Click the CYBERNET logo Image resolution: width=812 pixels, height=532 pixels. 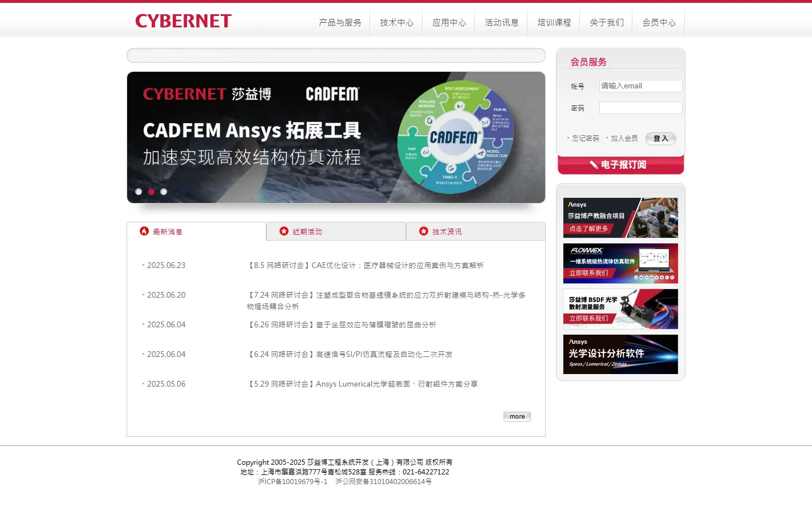coord(183,21)
